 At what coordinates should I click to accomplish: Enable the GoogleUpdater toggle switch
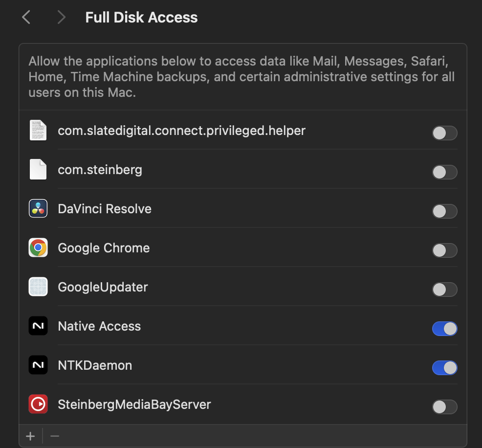tap(445, 290)
